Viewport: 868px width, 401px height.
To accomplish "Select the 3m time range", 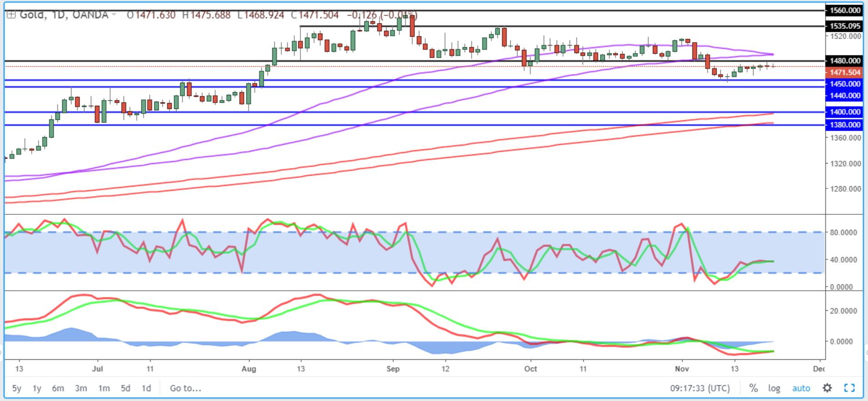I will (x=81, y=388).
